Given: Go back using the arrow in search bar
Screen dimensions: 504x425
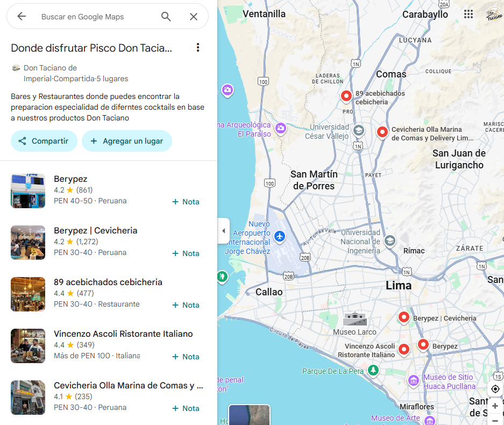Looking at the screenshot, I should pyautogui.click(x=22, y=16).
